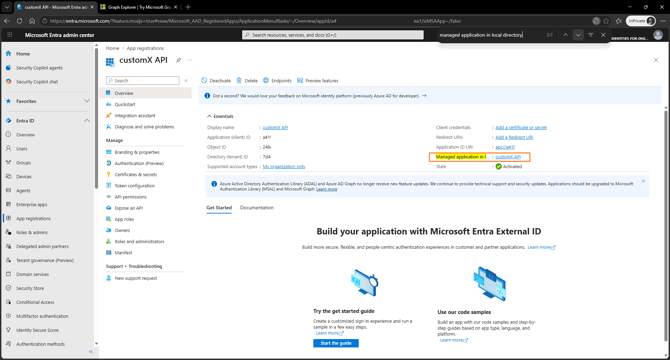Collapse the Entra ID section
Viewport: 670px width, 360px height.
pyautogui.click(x=87, y=121)
